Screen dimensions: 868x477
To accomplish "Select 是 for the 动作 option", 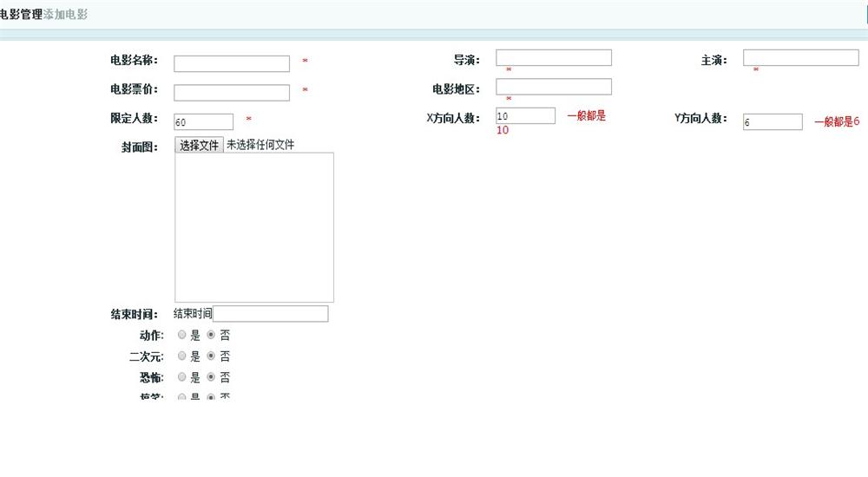I will tap(181, 335).
